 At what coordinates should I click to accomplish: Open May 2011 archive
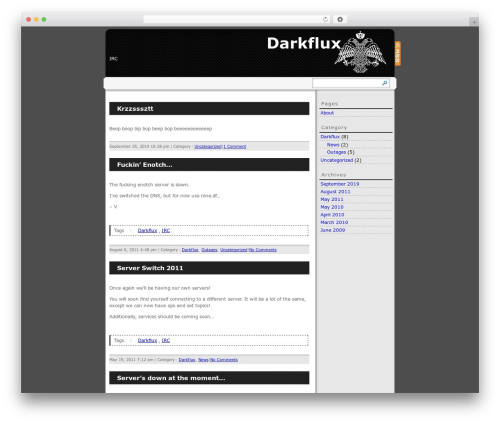[332, 199]
